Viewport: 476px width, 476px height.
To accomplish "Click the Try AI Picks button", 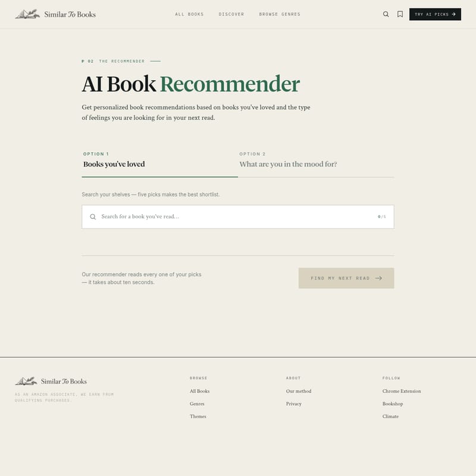I will (435, 14).
